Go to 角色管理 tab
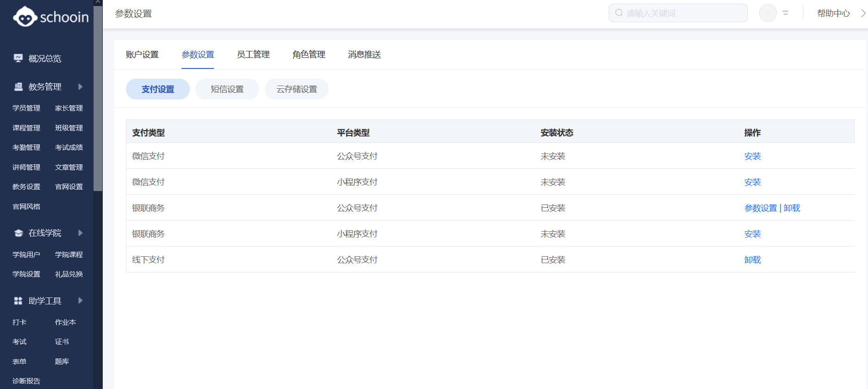Image resolution: width=868 pixels, height=389 pixels. click(309, 55)
